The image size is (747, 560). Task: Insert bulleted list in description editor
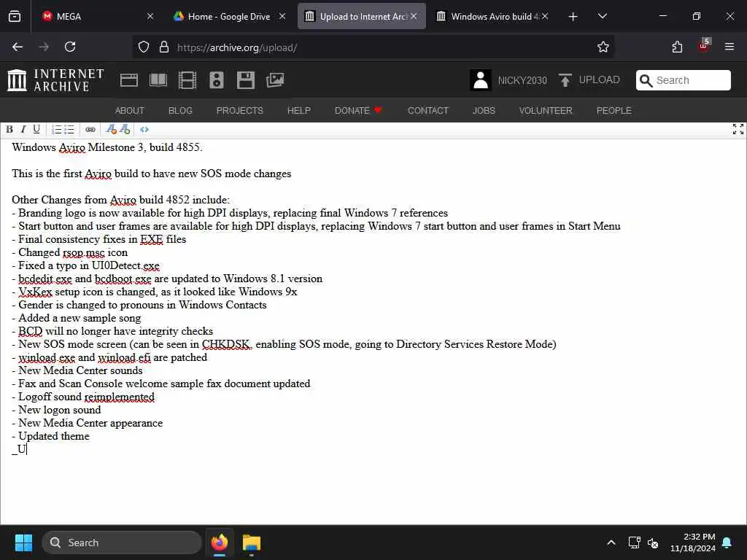click(69, 130)
